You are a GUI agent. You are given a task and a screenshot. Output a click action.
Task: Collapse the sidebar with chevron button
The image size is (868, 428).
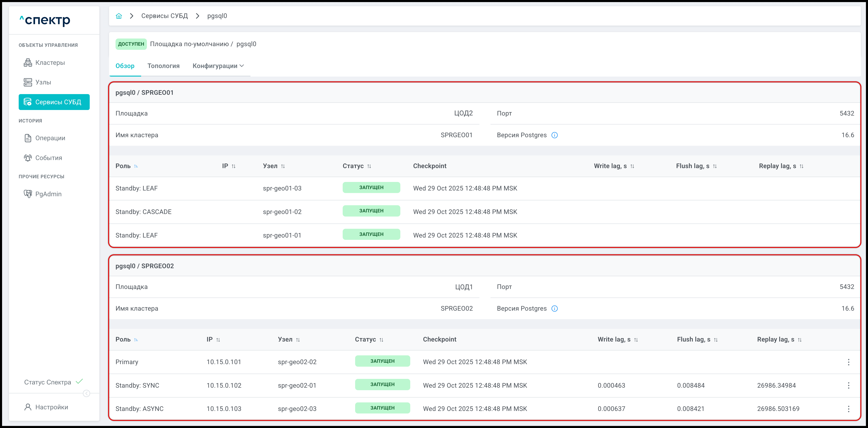(x=86, y=393)
